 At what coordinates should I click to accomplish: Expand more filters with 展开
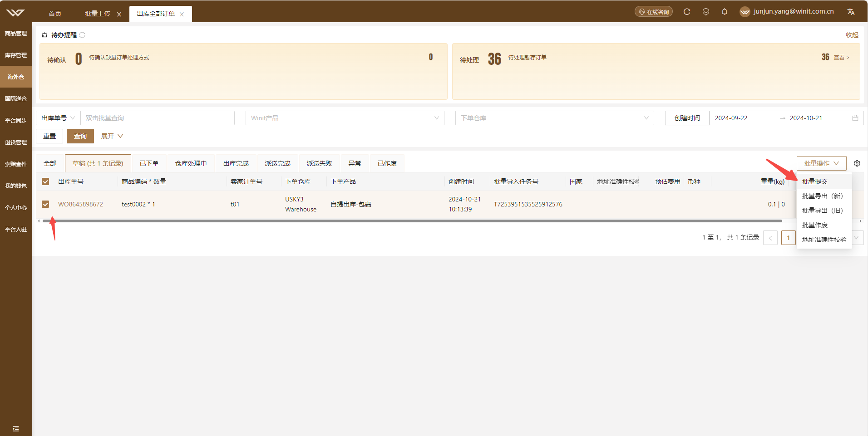tap(112, 136)
